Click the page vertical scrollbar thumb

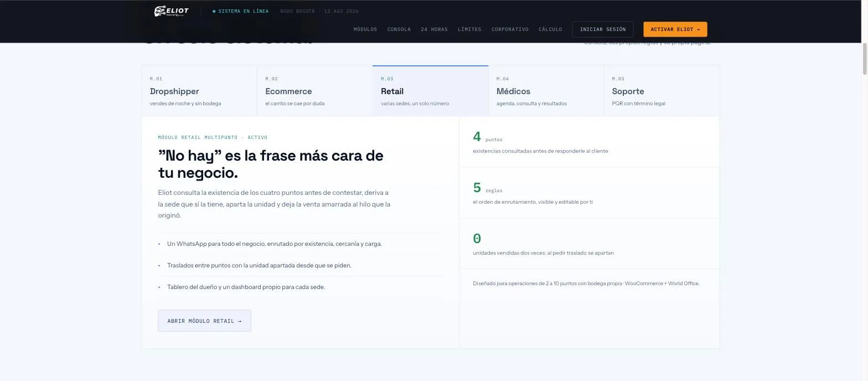click(865, 58)
